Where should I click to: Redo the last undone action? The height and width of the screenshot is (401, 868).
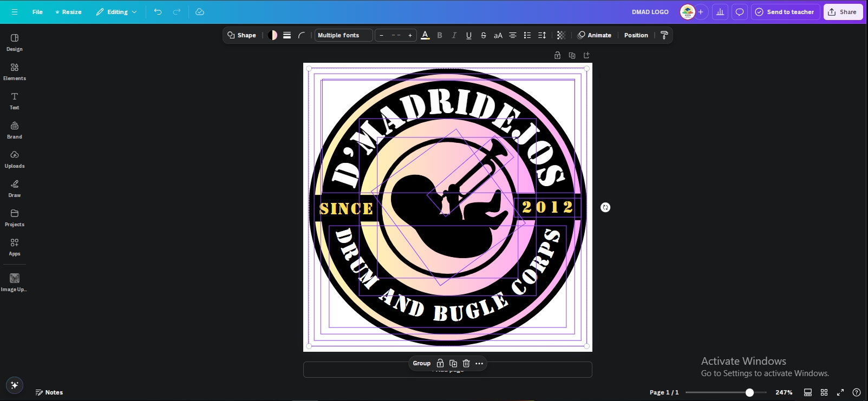tap(177, 12)
